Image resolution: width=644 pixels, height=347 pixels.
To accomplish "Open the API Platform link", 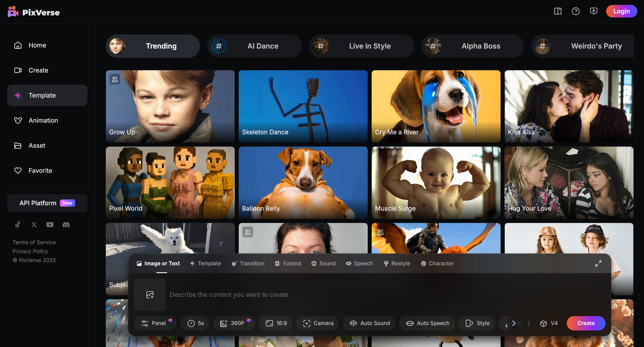I will [47, 203].
